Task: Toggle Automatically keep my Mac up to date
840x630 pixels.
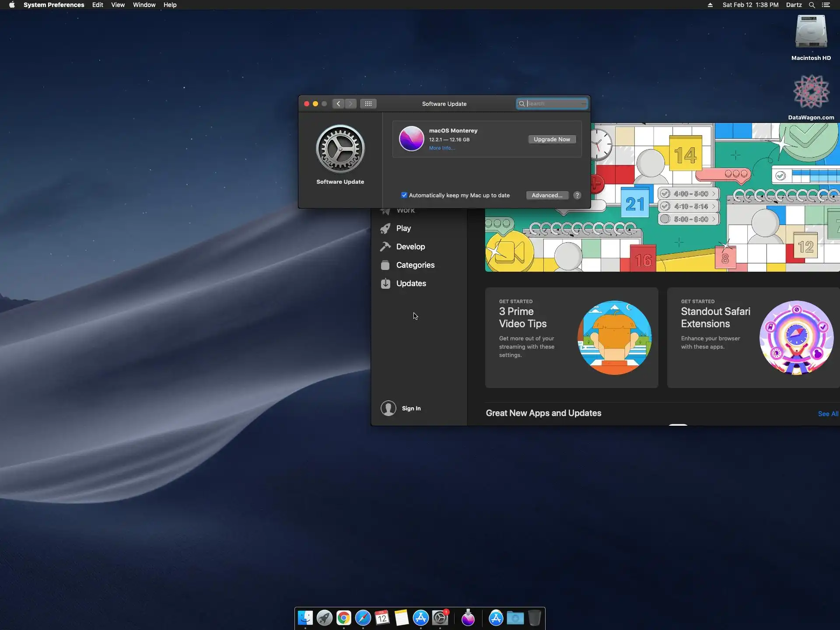Action: pyautogui.click(x=404, y=196)
